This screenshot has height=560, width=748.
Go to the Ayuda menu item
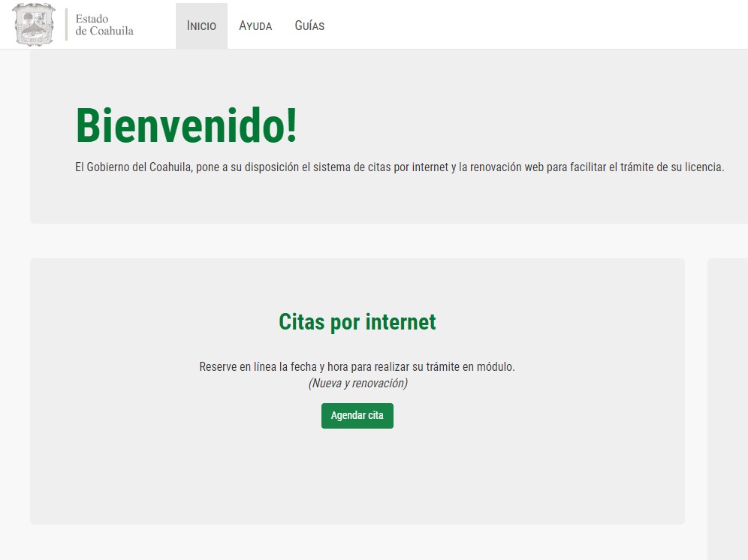(255, 26)
